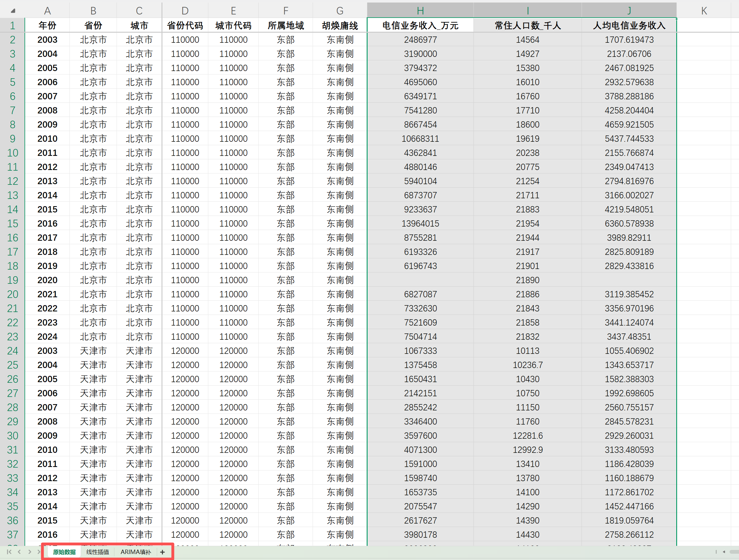Image resolution: width=739 pixels, height=560 pixels.
Task: Open the ARIMA填补 sheet tab
Action: pyautogui.click(x=136, y=552)
